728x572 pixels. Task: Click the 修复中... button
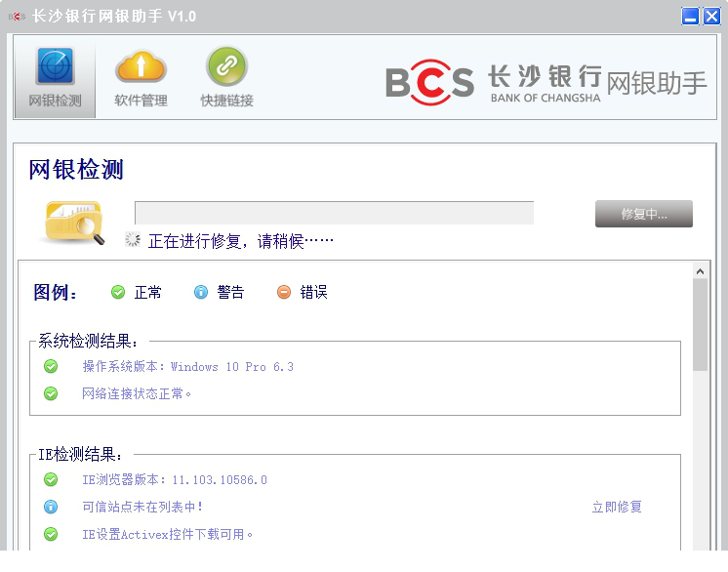coord(643,214)
